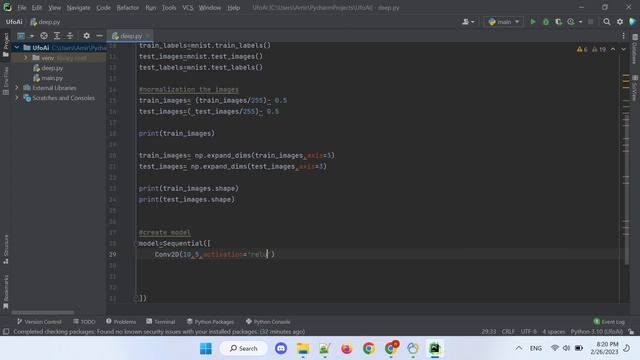This screenshot has height=360, width=640.
Task: Run with Coverage icon in toolbar
Action: pyautogui.click(x=558, y=22)
